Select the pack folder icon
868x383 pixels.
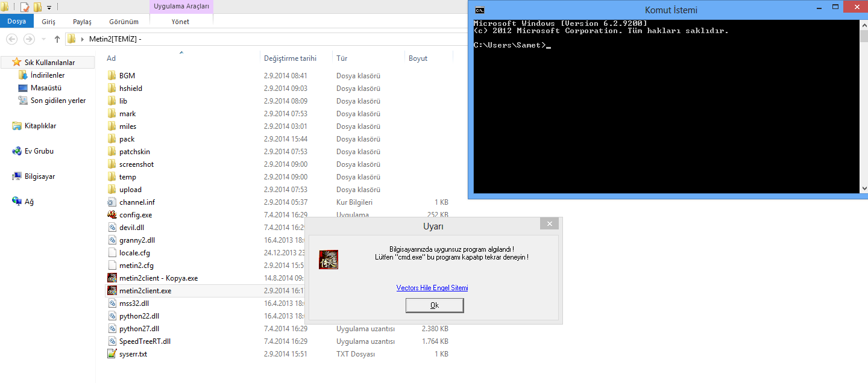pos(112,139)
